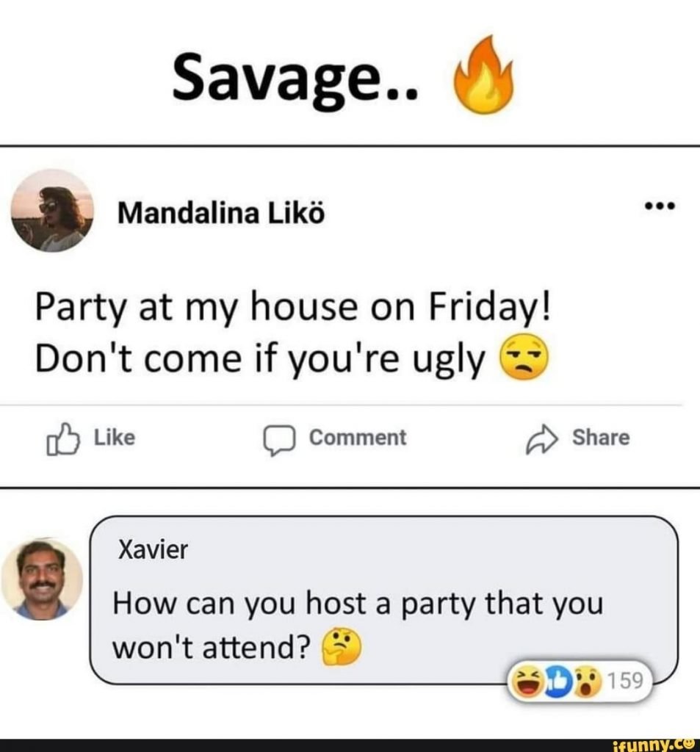Open the 159 reactions count
This screenshot has width=700, height=752.
[625, 680]
